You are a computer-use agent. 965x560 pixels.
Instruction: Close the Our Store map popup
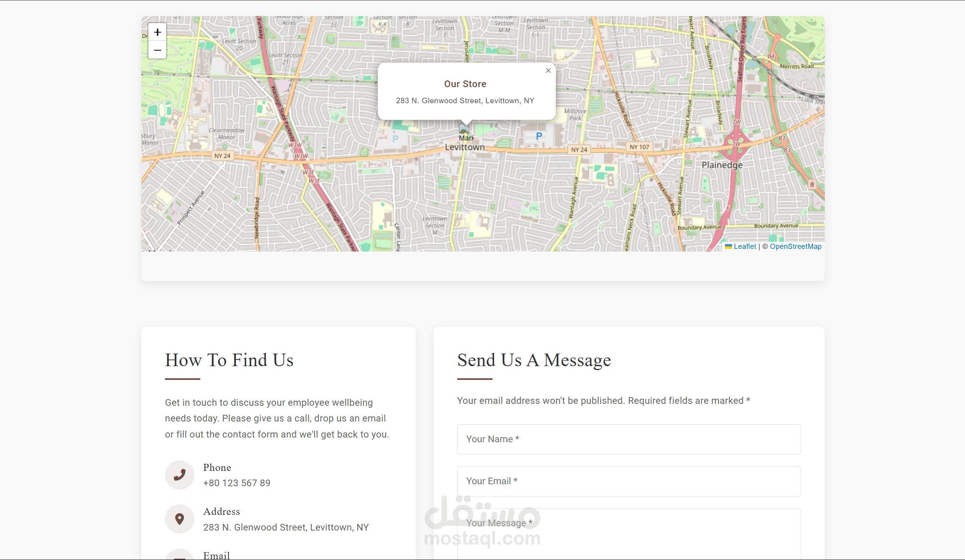point(548,71)
